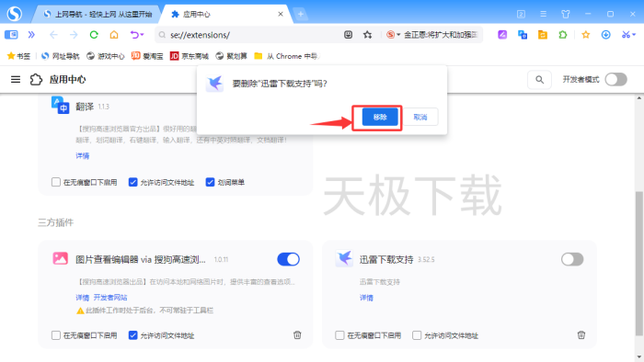This screenshot has width=644, height=362.
Task: Open the 书签 bookmarks item
Action: pyautogui.click(x=18, y=56)
